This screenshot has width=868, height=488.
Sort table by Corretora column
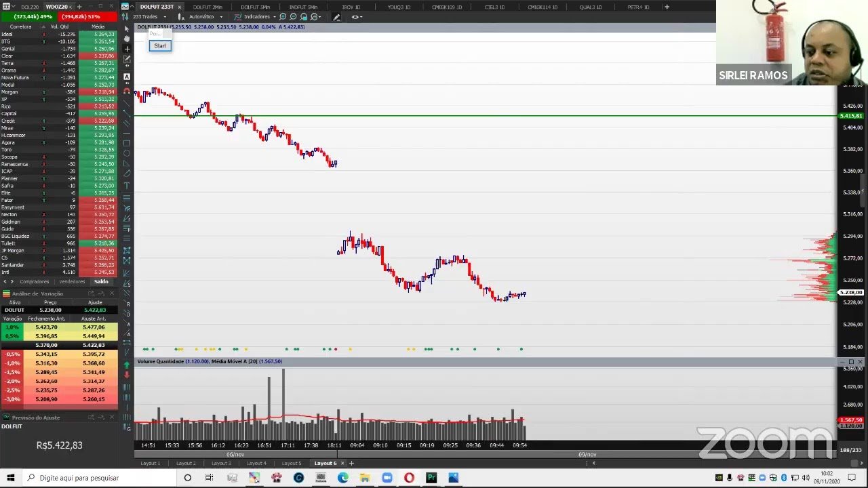20,26
